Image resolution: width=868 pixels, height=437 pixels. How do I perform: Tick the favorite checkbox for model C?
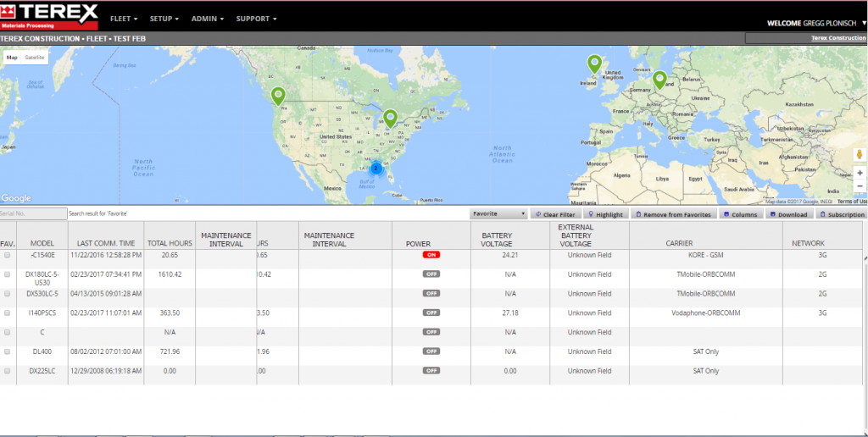(x=7, y=333)
